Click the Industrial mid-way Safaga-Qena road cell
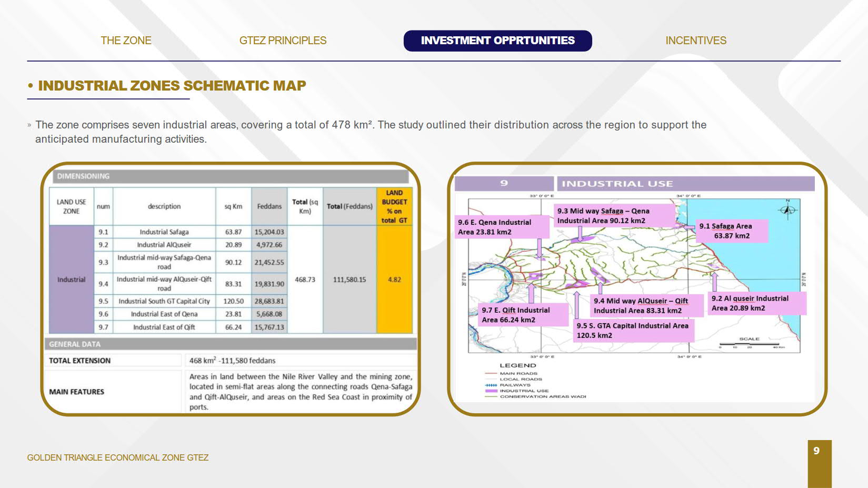 coord(164,262)
